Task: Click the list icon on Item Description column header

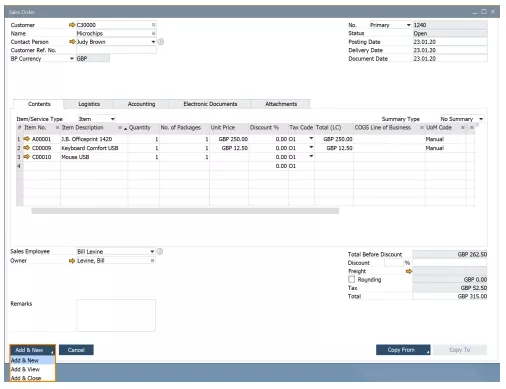Action: point(120,128)
